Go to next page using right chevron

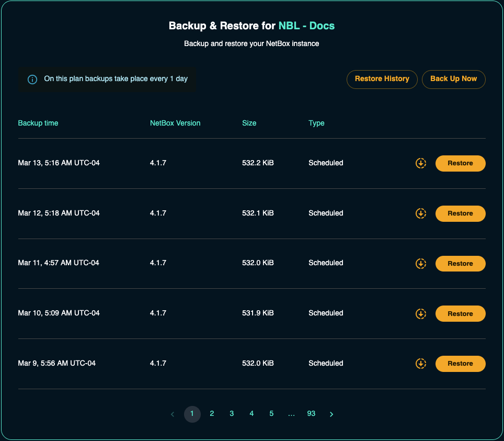(331, 414)
